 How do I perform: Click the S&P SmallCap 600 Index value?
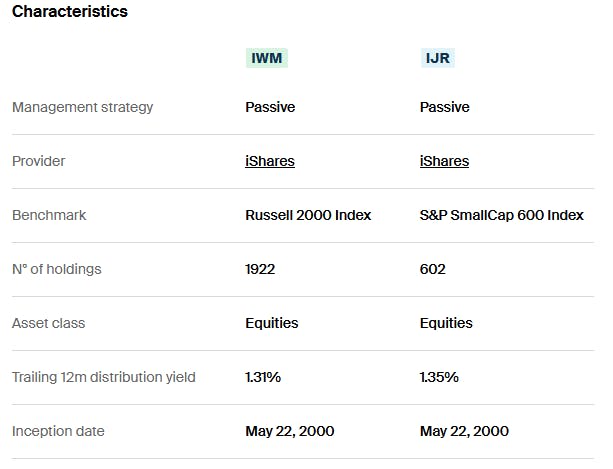click(502, 215)
